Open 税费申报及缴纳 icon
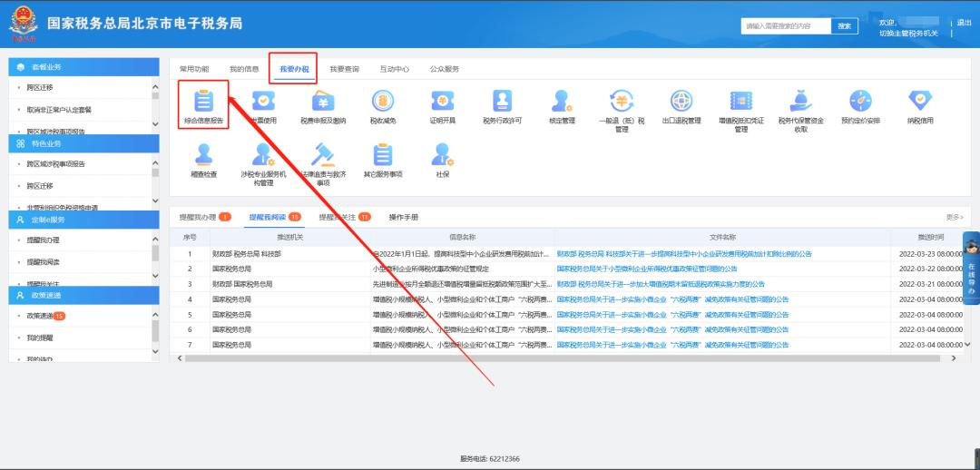This screenshot has height=470, width=980. pos(323,103)
